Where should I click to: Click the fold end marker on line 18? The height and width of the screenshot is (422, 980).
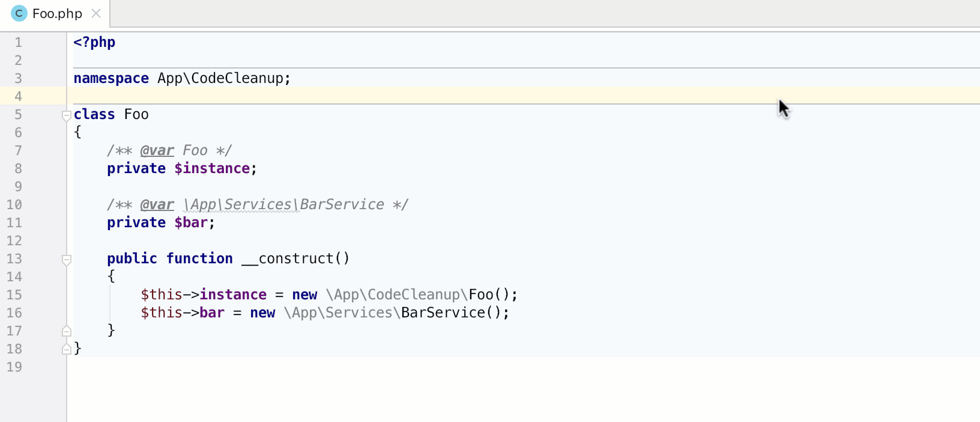[67, 349]
